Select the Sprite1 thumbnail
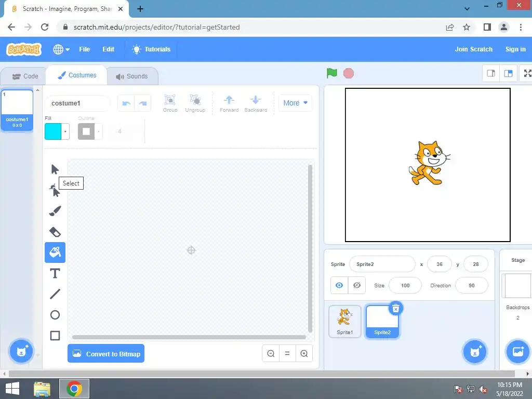This screenshot has width=532, height=399. click(x=345, y=321)
